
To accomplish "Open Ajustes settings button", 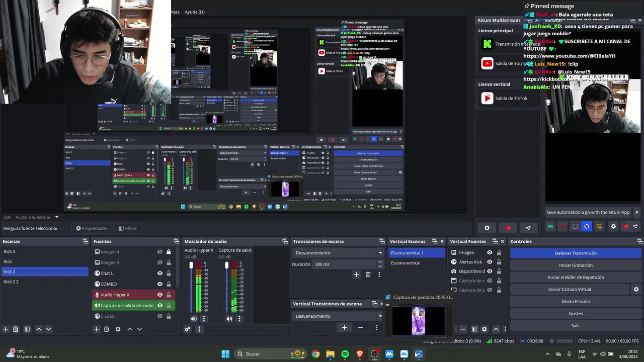I will 576,313.
